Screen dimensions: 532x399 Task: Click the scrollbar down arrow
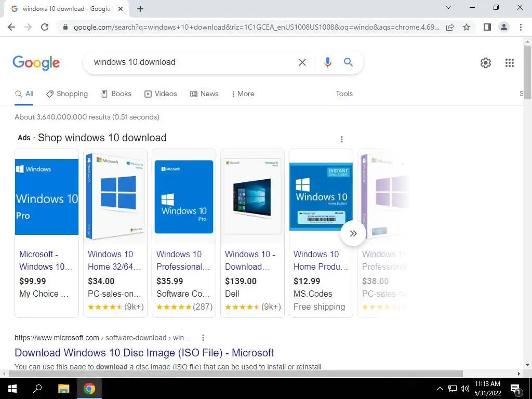point(527,365)
